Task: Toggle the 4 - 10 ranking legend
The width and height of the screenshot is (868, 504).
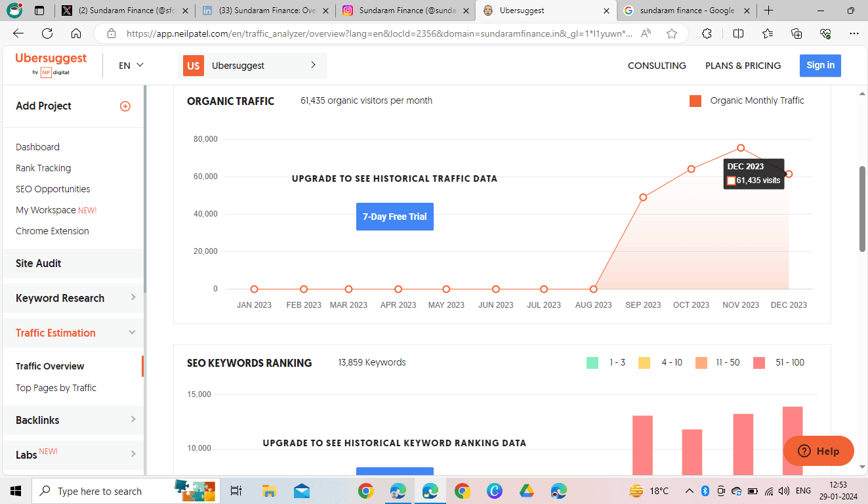Action: click(x=660, y=362)
